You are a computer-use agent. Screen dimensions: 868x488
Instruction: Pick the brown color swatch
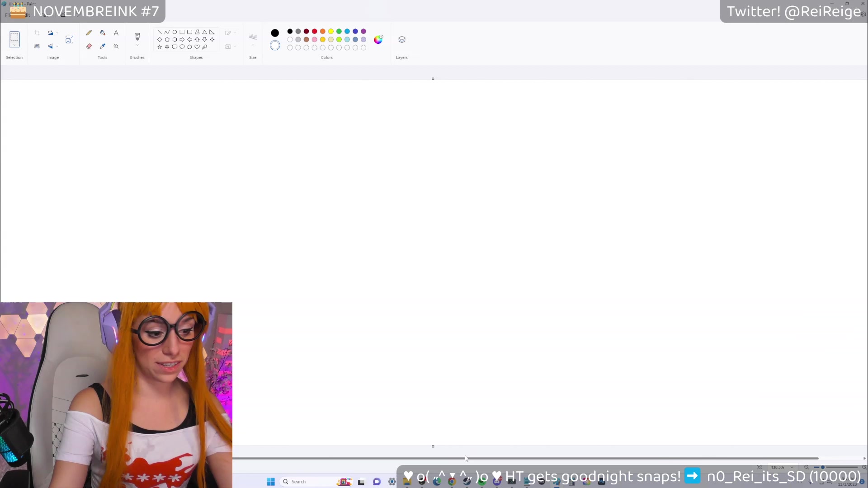pos(307,40)
